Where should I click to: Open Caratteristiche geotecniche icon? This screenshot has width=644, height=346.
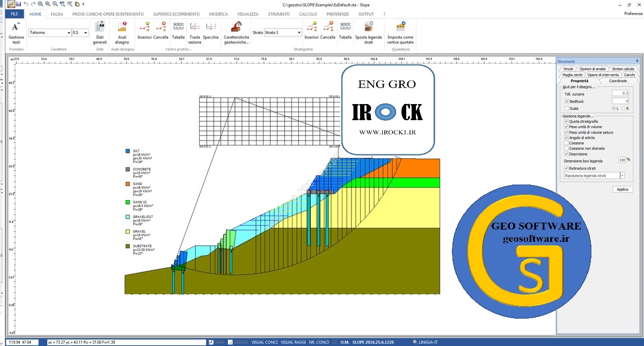point(236,32)
